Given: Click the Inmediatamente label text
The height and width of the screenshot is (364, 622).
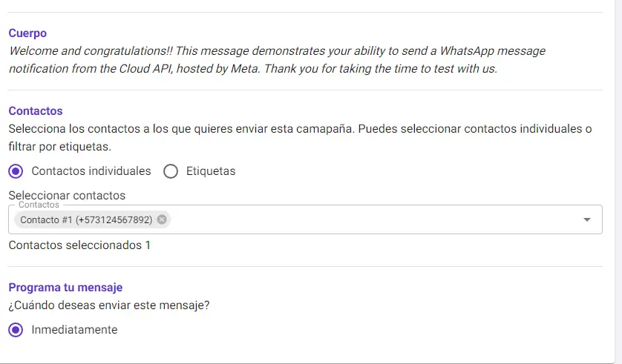Looking at the screenshot, I should click(x=74, y=330).
